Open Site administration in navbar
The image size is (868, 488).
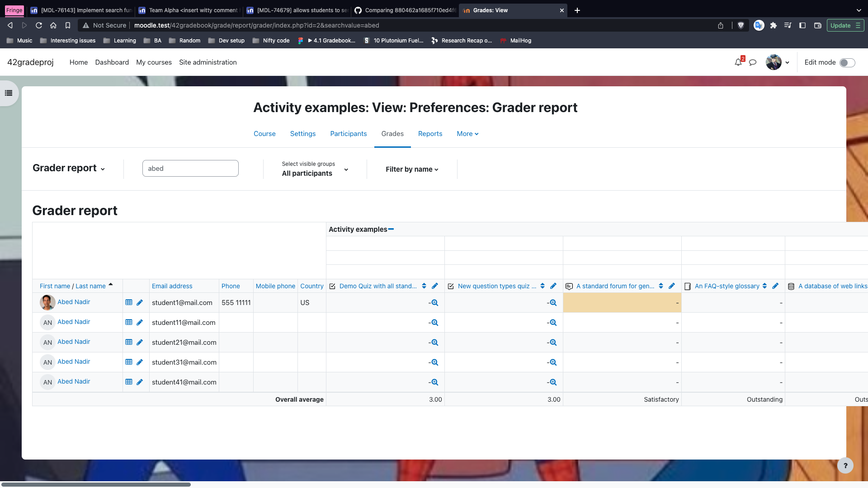(x=208, y=62)
